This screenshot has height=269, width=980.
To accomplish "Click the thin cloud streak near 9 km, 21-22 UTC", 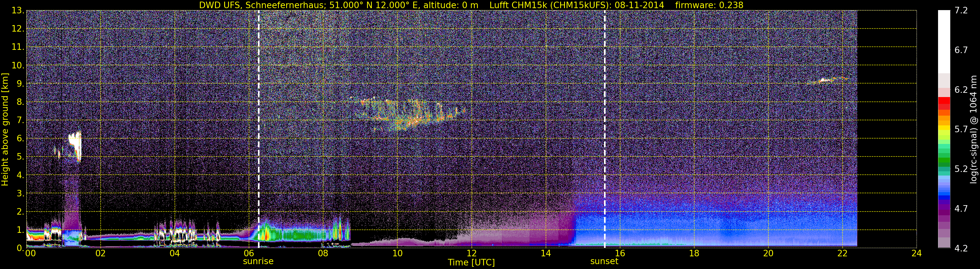I will 827,80.
